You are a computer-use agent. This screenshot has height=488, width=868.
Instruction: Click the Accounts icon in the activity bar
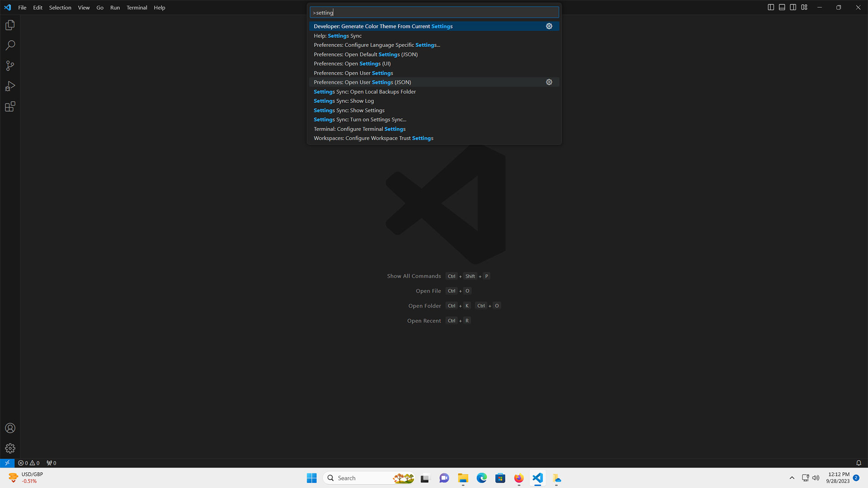pyautogui.click(x=10, y=428)
